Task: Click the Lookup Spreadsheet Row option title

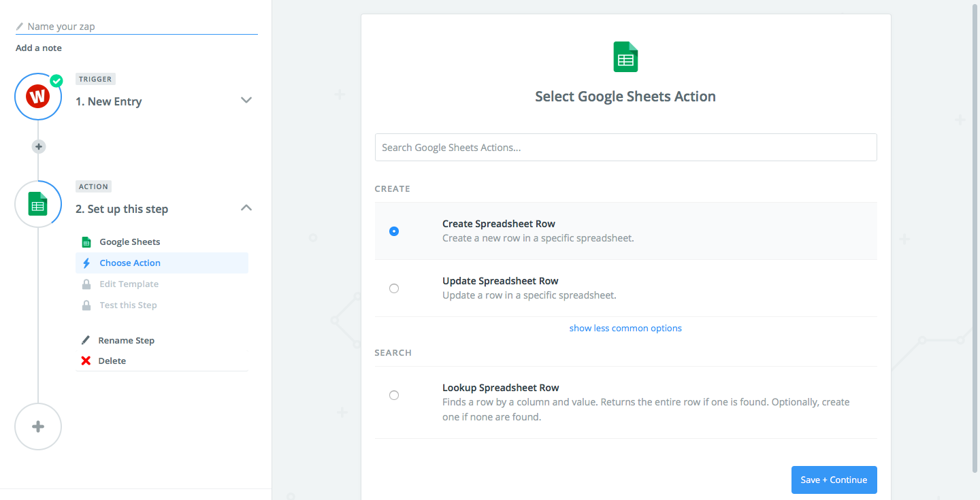Action: coord(501,388)
